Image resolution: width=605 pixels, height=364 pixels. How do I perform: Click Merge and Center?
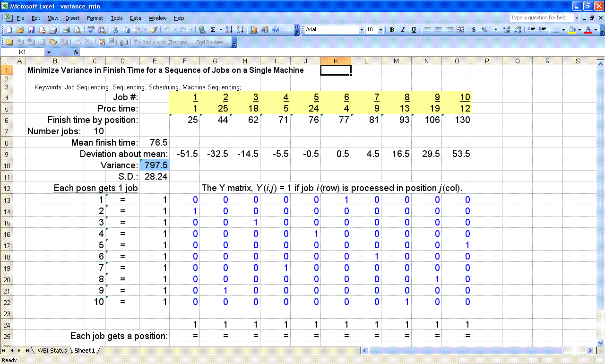tap(460, 30)
